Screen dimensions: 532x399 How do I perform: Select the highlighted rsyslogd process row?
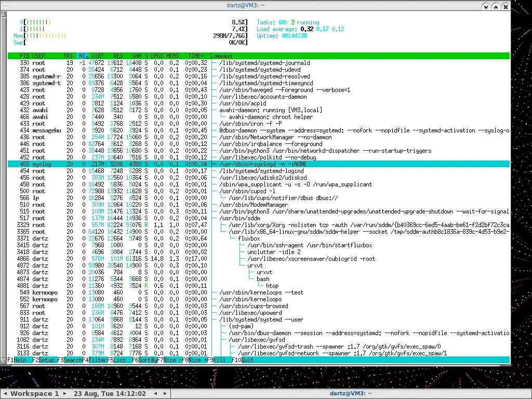tap(259, 164)
